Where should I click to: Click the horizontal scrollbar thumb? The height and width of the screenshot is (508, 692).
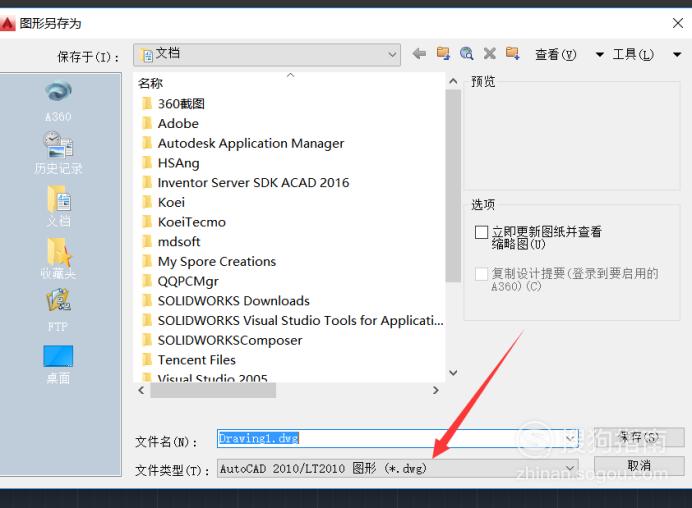tap(213, 390)
